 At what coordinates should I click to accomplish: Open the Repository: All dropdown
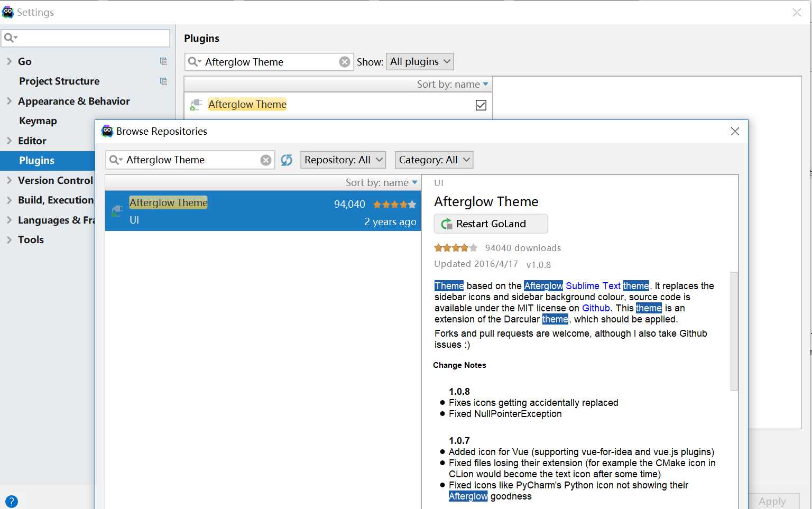click(343, 160)
